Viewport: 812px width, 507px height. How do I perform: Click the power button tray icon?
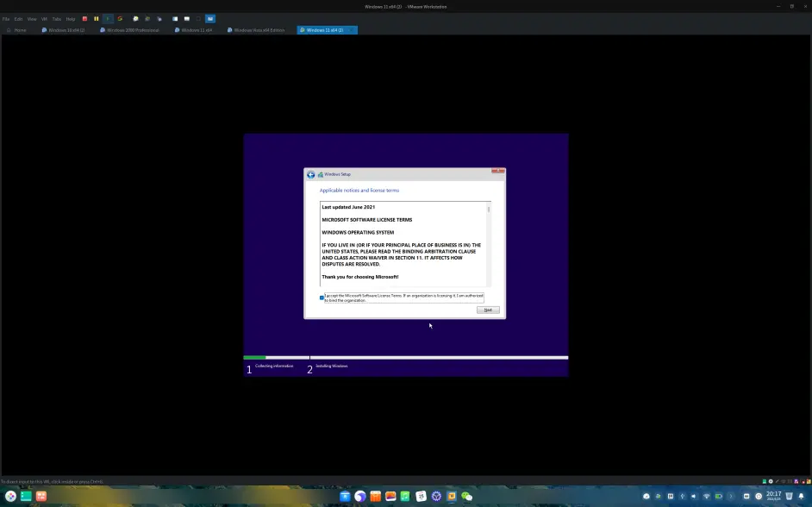pyautogui.click(x=759, y=496)
